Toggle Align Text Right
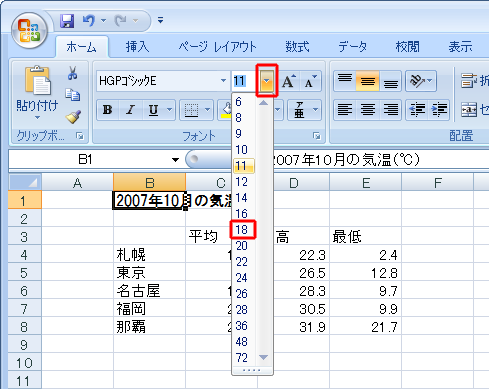The image size is (489, 389). click(390, 110)
